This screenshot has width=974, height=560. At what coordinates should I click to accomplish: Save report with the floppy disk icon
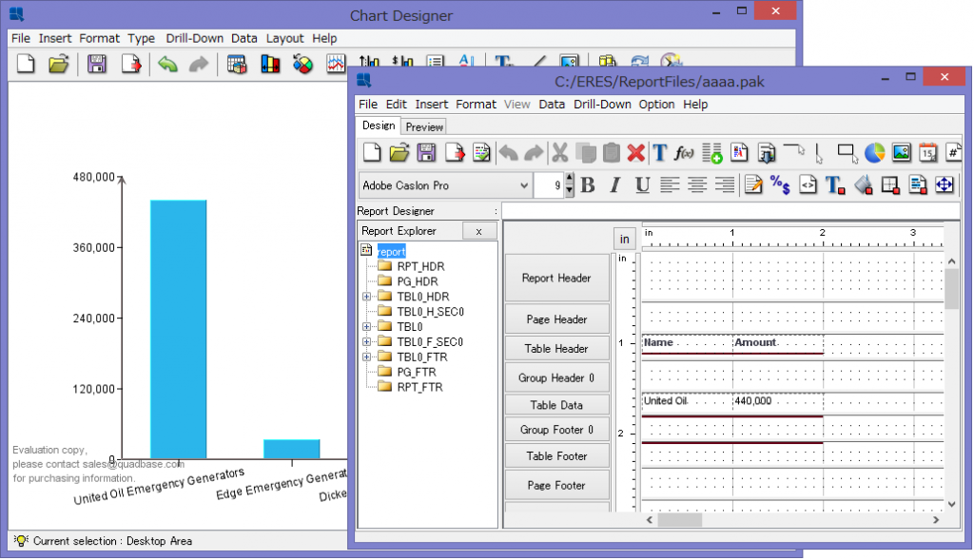(427, 153)
